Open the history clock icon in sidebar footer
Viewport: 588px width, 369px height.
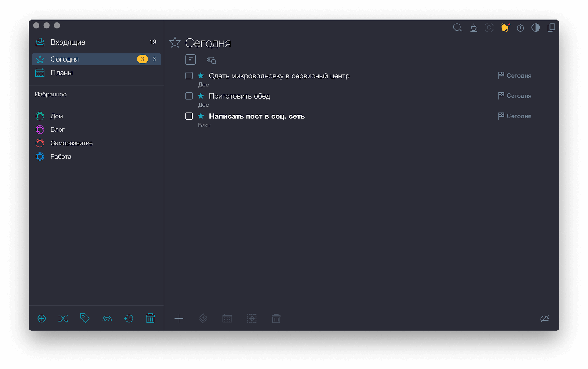(x=129, y=318)
